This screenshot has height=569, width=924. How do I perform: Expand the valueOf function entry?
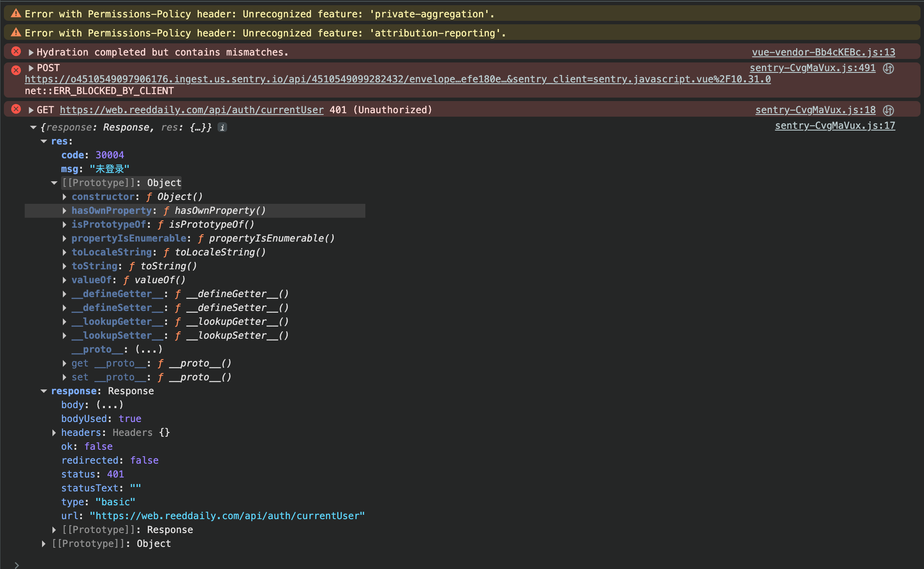pyautogui.click(x=65, y=280)
